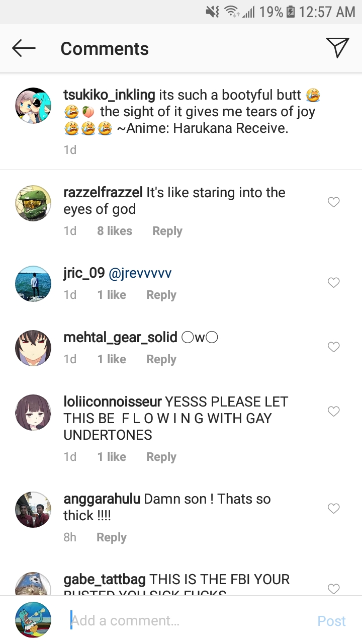Open the @jrevvvvv mention link
Image resolution: width=362 pixels, height=644 pixels.
pyautogui.click(x=140, y=273)
